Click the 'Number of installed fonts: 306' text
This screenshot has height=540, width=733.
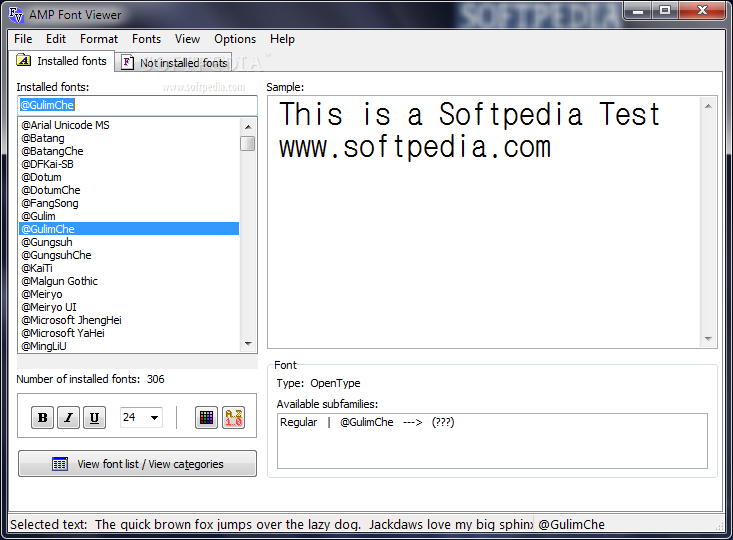[x=90, y=379]
